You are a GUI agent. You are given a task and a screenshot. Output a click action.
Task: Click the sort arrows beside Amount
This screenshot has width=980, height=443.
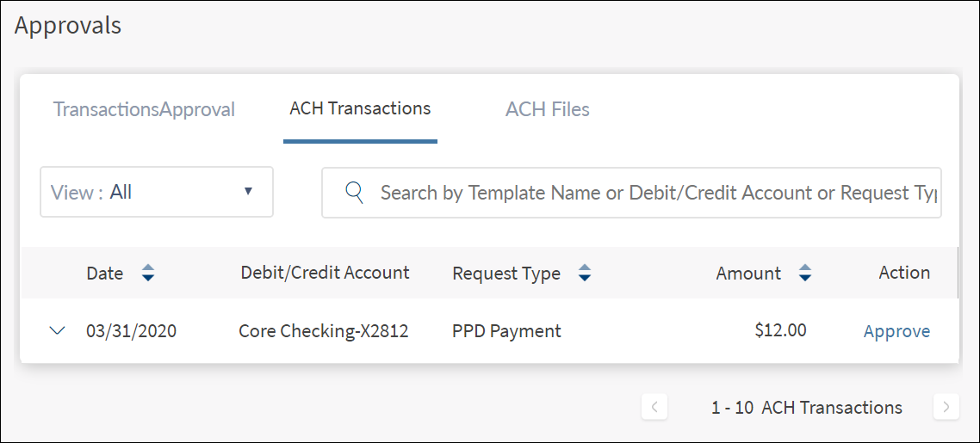(805, 274)
